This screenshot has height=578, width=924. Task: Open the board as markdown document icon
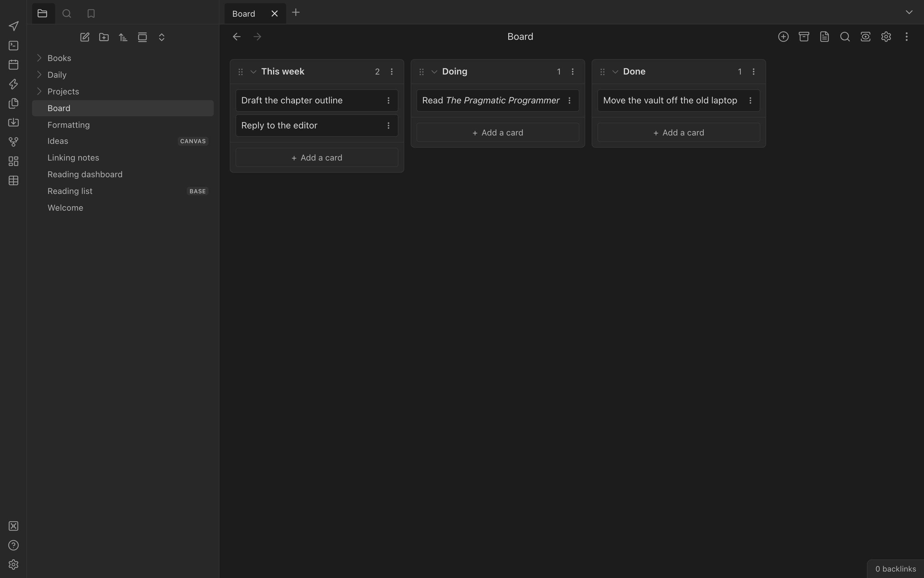coord(824,37)
